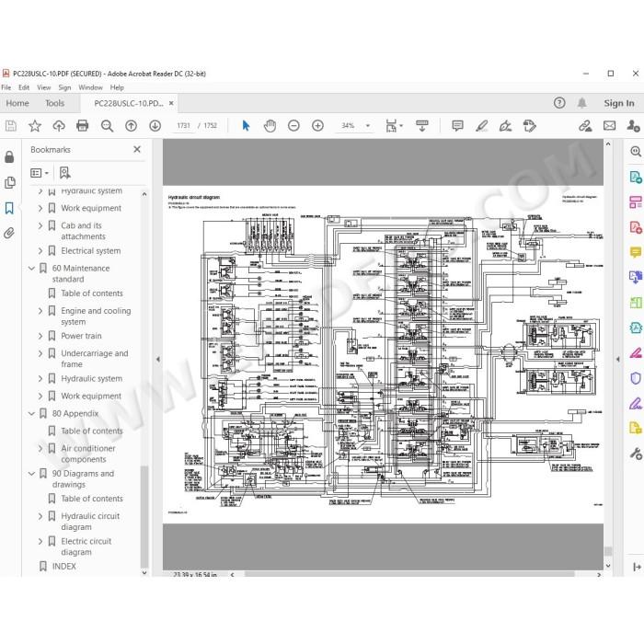Collapse 80 Appendix section
This screenshot has height=644, width=644.
pos(31,414)
